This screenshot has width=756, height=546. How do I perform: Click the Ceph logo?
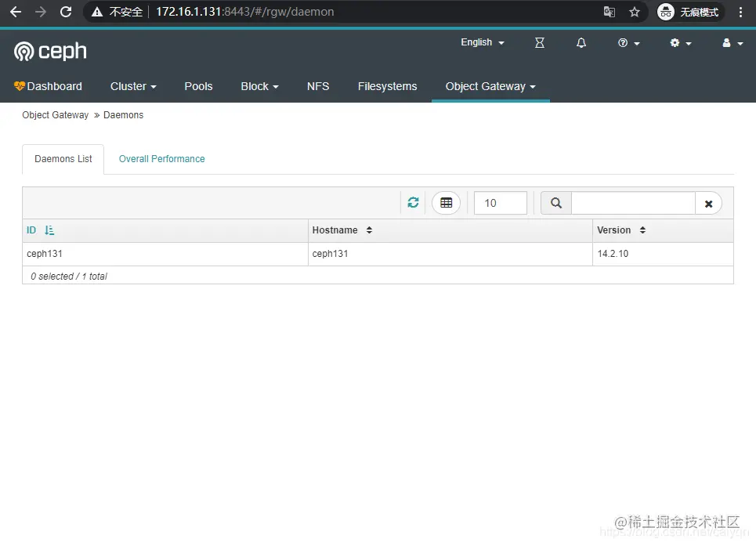click(50, 51)
